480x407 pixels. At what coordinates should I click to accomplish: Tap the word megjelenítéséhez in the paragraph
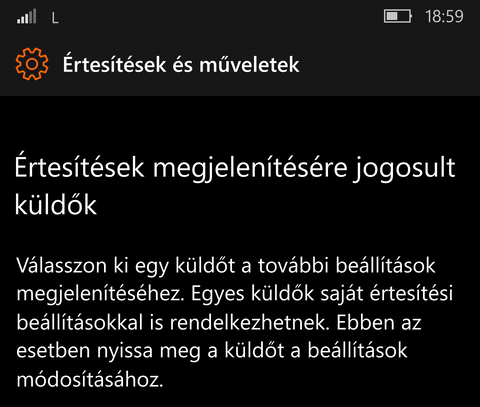coord(100,295)
